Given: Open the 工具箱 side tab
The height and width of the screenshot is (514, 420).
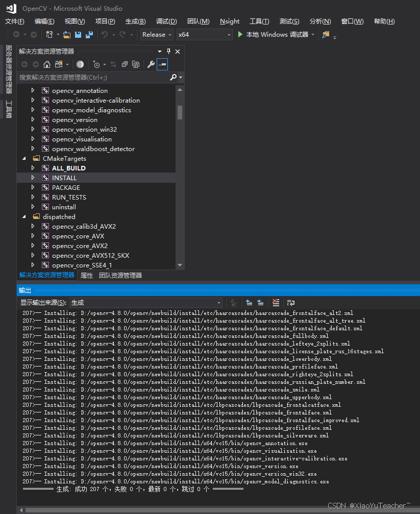Looking at the screenshot, I should [x=9, y=109].
